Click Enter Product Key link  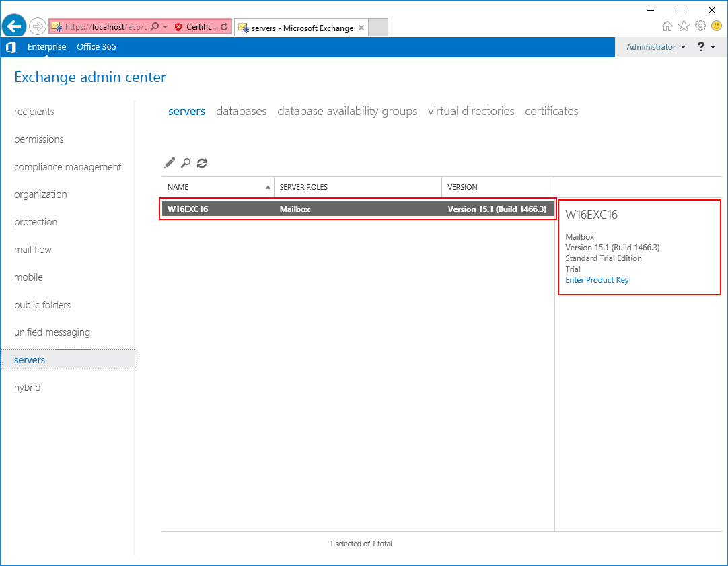[x=597, y=280]
